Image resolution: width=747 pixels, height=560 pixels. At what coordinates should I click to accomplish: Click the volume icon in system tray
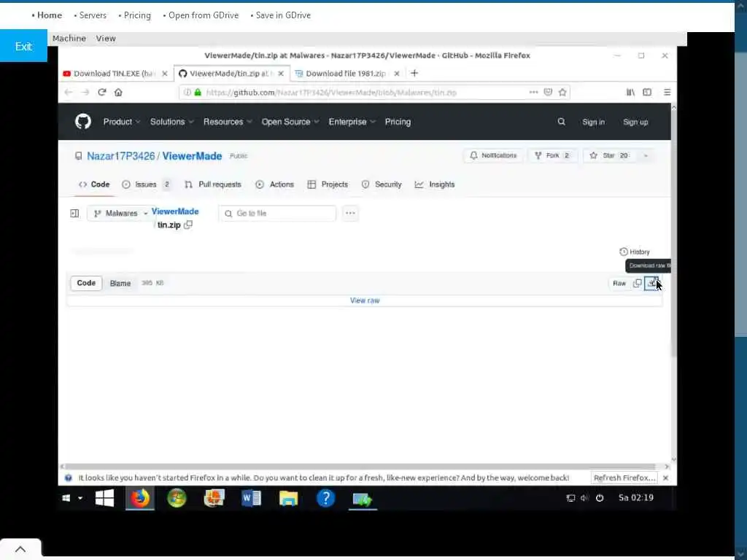(x=584, y=498)
